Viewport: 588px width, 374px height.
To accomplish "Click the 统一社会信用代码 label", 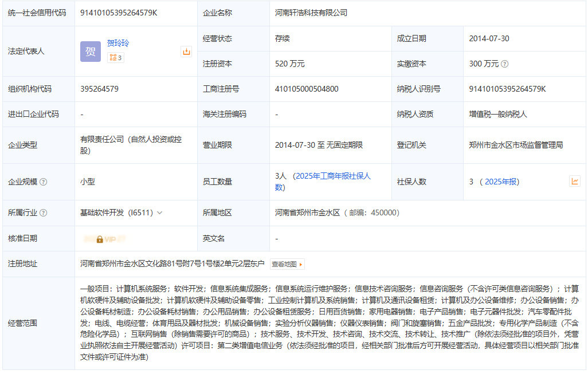I will point(37,13).
